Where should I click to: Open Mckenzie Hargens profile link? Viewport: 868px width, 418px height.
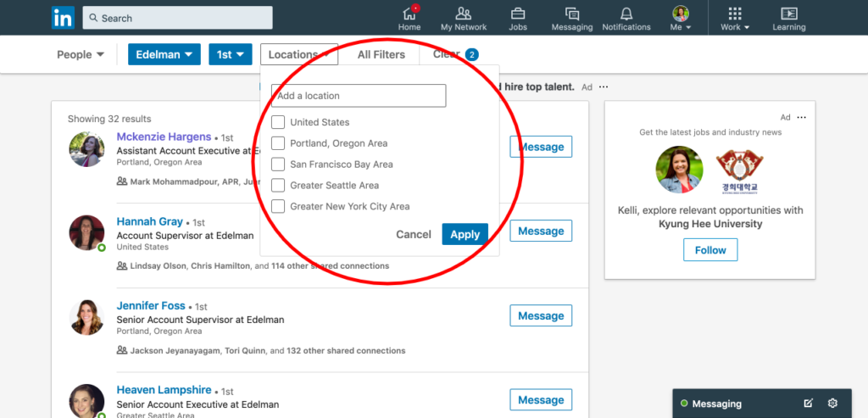164,137
